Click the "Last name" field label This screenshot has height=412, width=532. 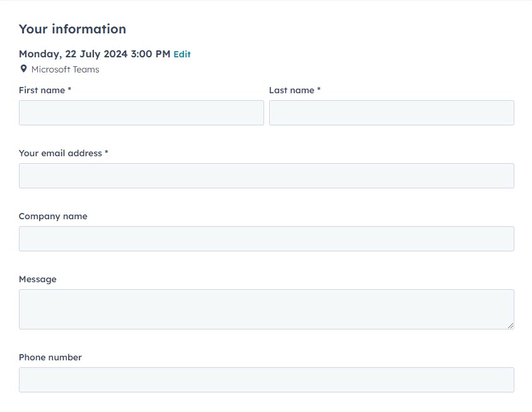tap(291, 90)
